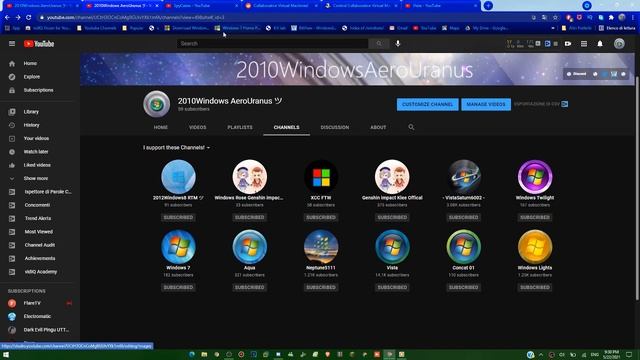
Task: Toggle Subscribed button under VistaSaturn6002
Action: point(463,218)
